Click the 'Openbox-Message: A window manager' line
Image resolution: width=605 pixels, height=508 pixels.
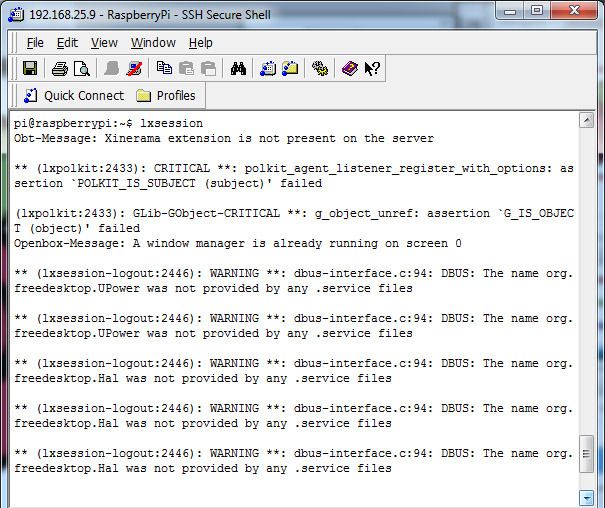click(x=238, y=243)
